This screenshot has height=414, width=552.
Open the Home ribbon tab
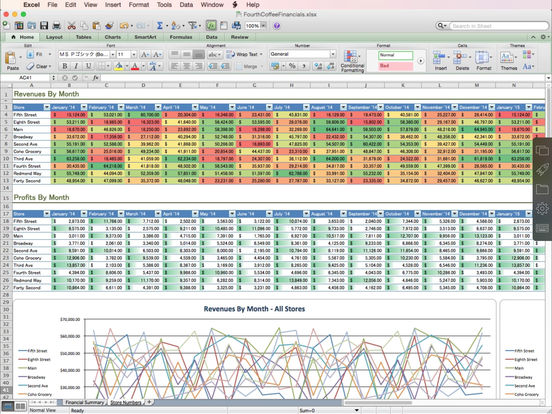coord(23,37)
